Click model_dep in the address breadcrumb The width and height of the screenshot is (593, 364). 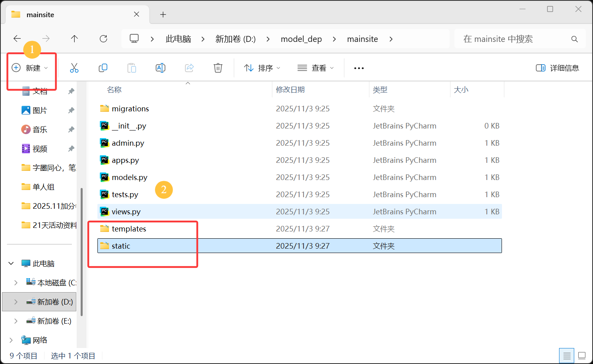point(301,39)
